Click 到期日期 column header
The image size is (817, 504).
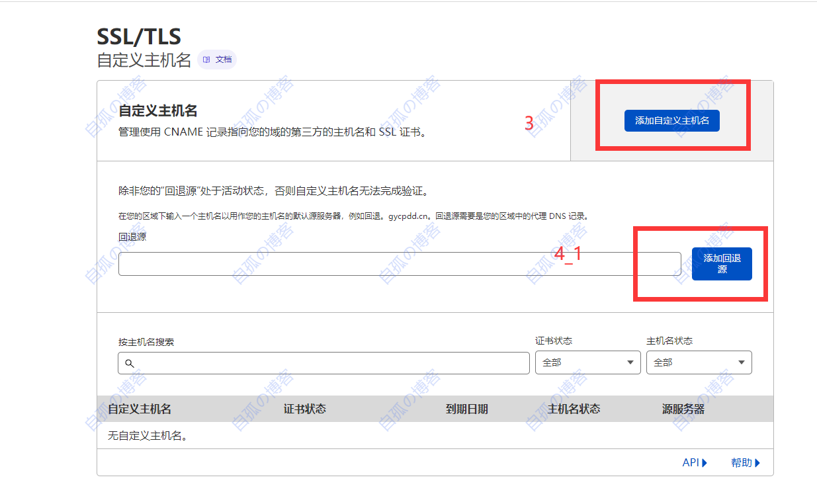pyautogui.click(x=467, y=409)
